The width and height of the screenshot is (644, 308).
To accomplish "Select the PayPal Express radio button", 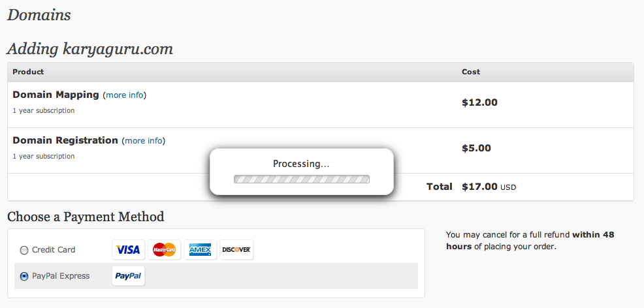I will pyautogui.click(x=24, y=276).
